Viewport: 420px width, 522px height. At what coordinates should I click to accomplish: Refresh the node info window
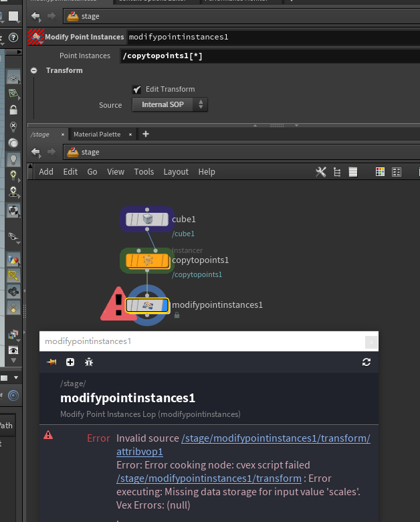pyautogui.click(x=366, y=362)
